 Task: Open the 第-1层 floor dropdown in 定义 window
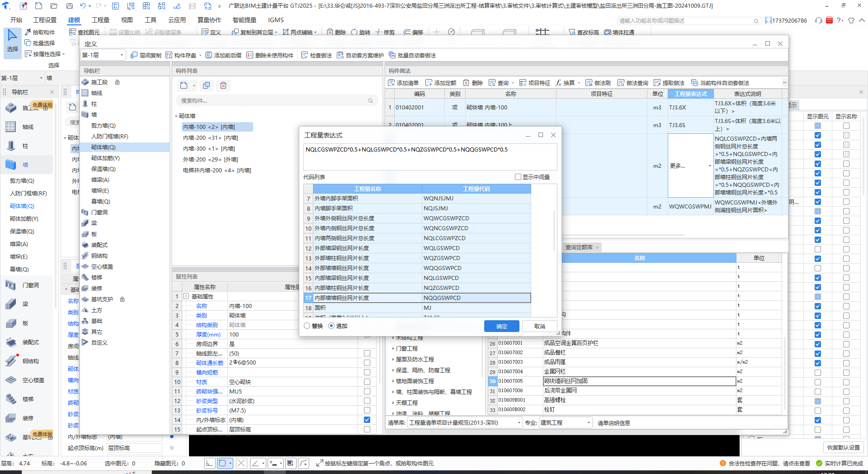click(x=103, y=55)
